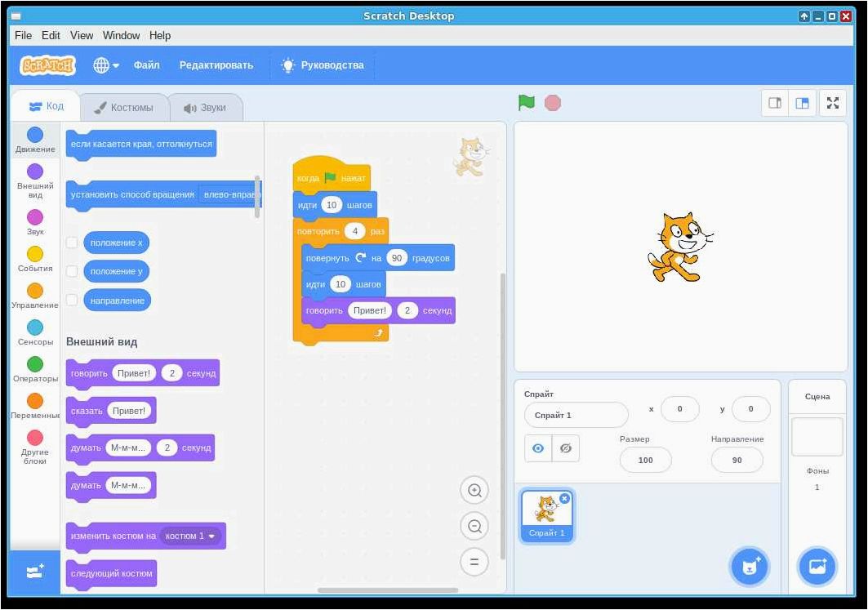This screenshot has height=610, width=868.
Task: Switch to small stage layout
Action: click(774, 103)
